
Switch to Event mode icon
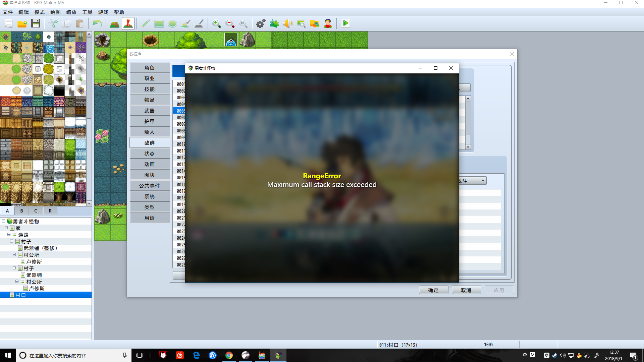[x=128, y=23]
